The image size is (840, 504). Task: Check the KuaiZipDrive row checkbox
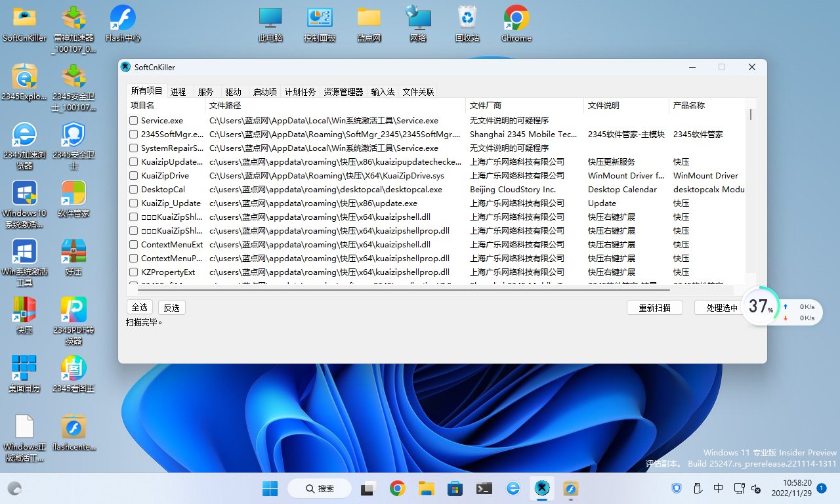click(x=134, y=176)
